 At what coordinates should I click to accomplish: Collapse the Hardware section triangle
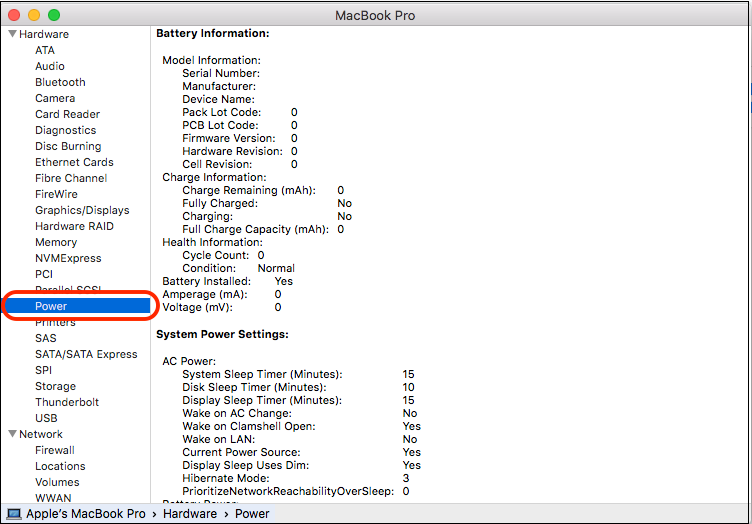point(12,34)
